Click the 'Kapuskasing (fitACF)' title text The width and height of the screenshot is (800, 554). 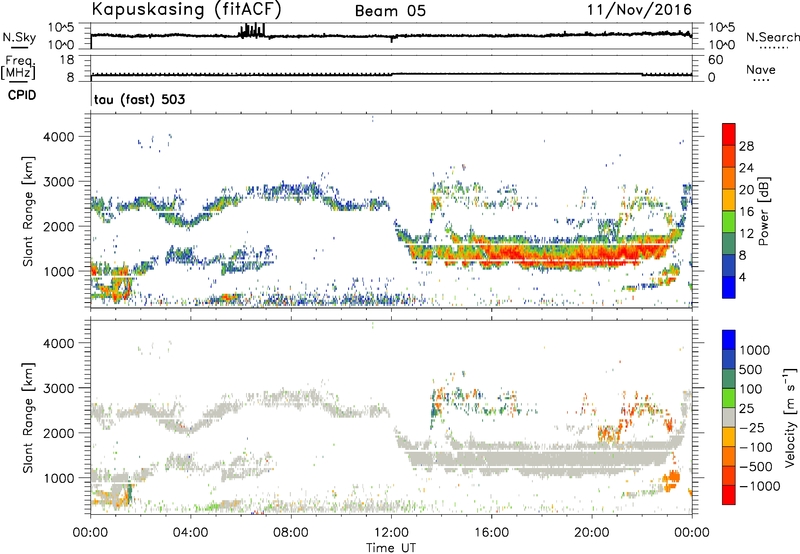[x=186, y=9]
